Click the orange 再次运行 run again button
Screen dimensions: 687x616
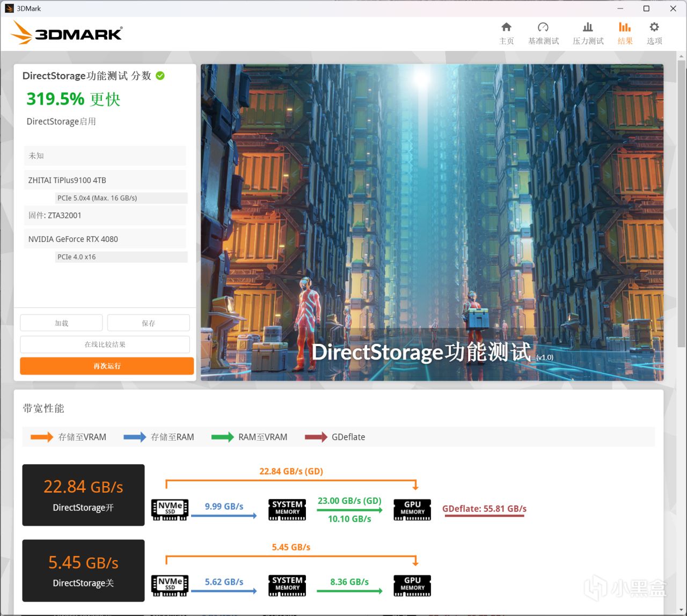107,366
